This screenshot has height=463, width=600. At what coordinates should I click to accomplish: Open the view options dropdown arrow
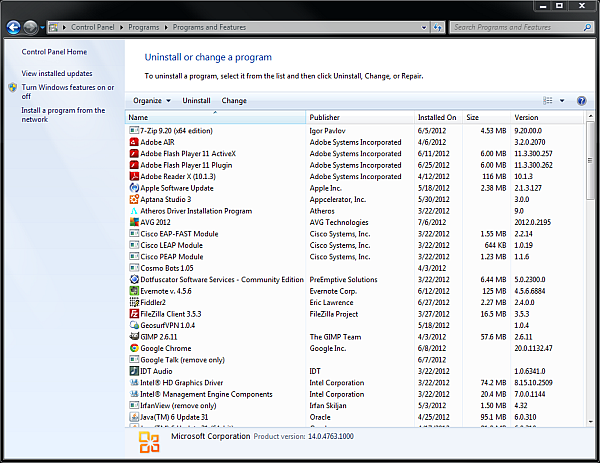click(562, 101)
